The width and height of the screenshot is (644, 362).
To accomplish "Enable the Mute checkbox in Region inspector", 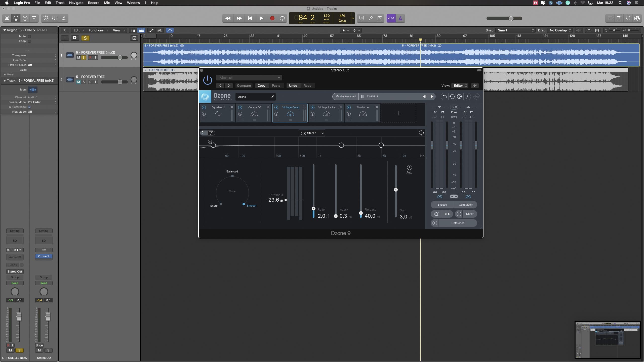I will tap(29, 36).
